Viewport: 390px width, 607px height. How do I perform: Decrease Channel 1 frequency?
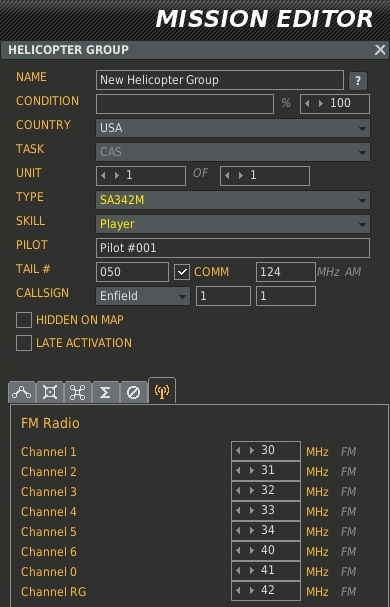[238, 451]
